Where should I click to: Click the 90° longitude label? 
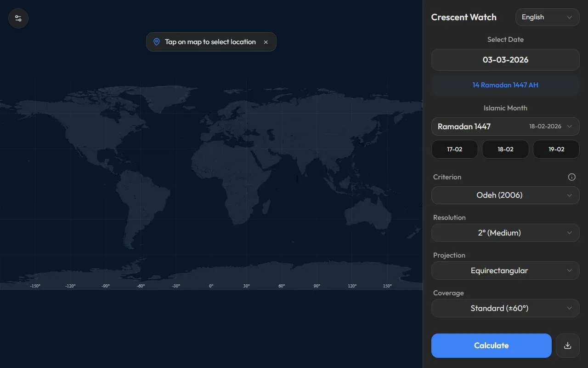[x=317, y=286]
